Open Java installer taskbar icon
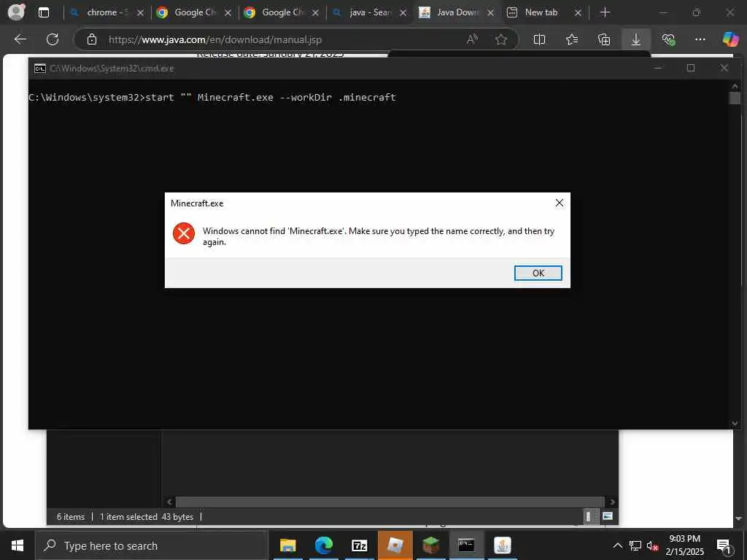The width and height of the screenshot is (747, 560). [x=502, y=545]
